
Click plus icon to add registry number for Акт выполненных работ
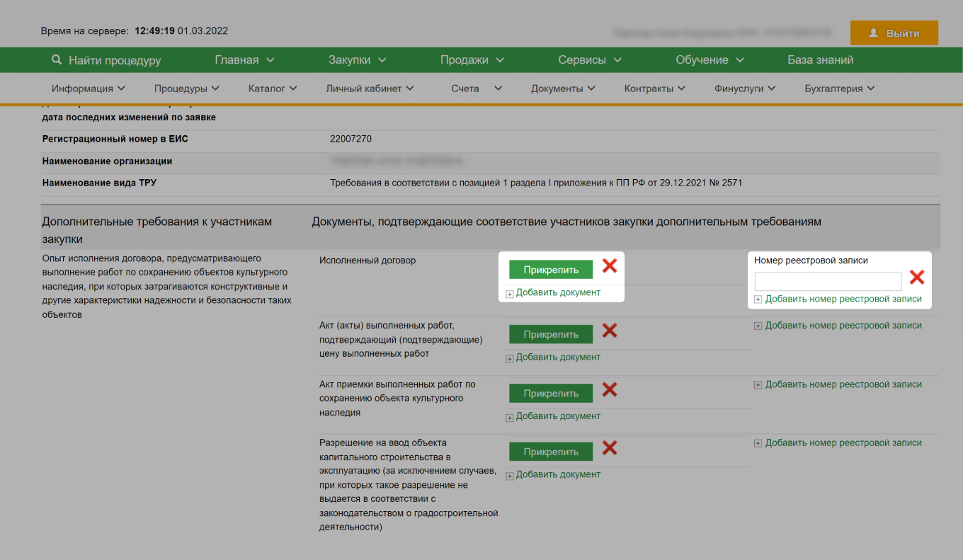(758, 325)
